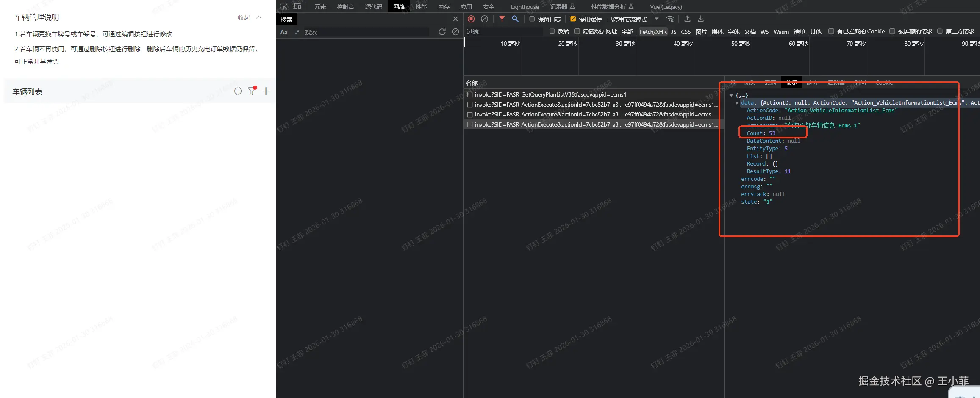Open the Application (应用) tab
980x398 pixels.
point(466,7)
